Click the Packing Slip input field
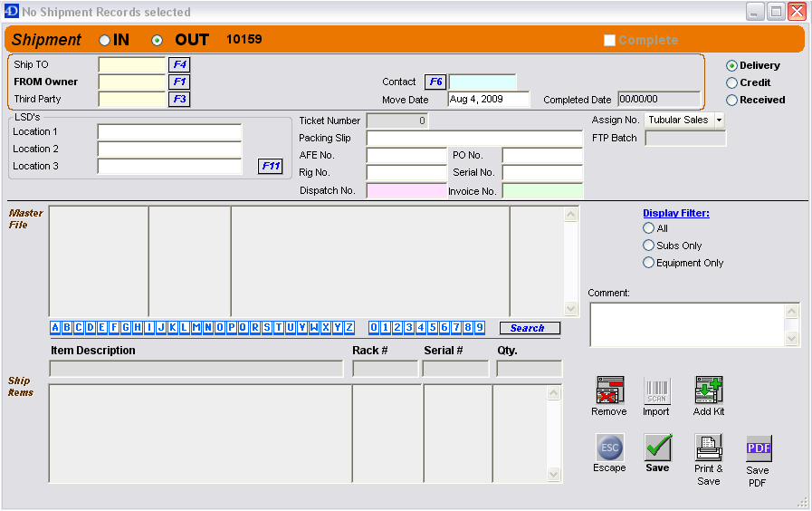Viewport: 812px width, 511px height. 473,138
